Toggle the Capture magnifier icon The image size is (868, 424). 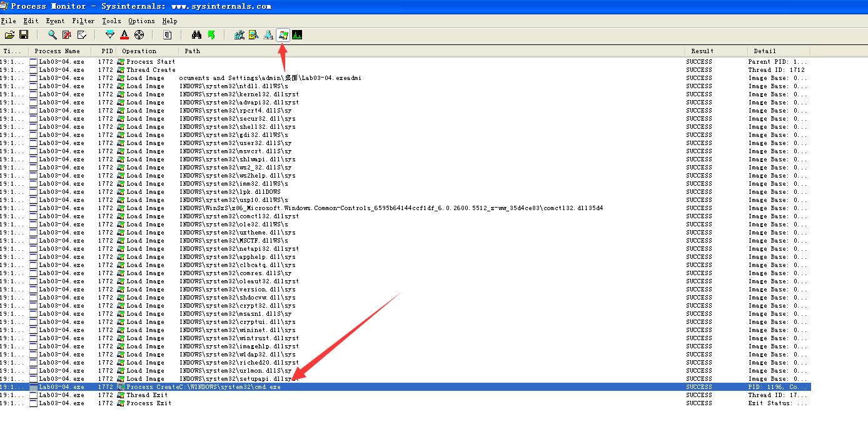(53, 35)
